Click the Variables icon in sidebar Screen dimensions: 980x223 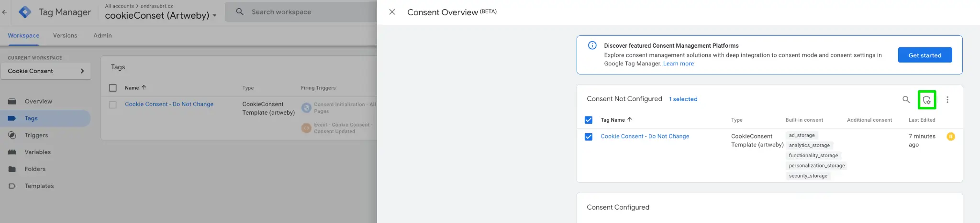12,152
